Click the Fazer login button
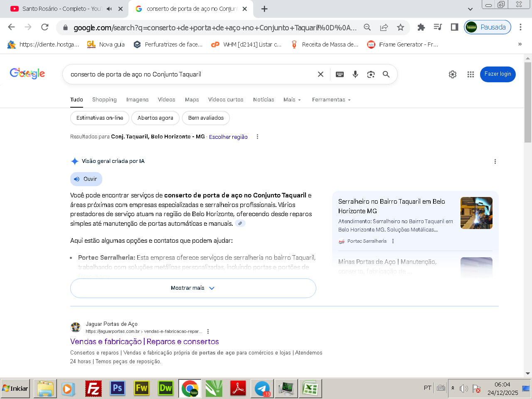Screen dimensions: 532x399 tap(498, 74)
